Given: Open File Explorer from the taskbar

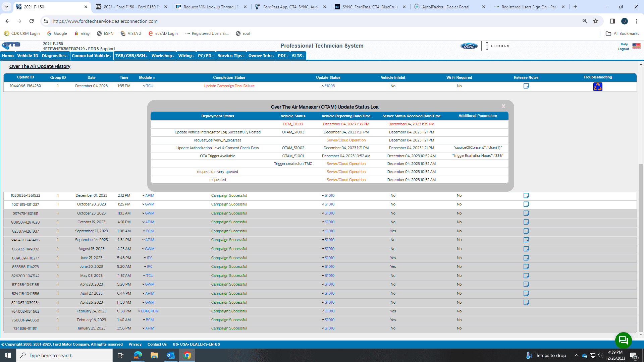Looking at the screenshot, I should [x=154, y=355].
